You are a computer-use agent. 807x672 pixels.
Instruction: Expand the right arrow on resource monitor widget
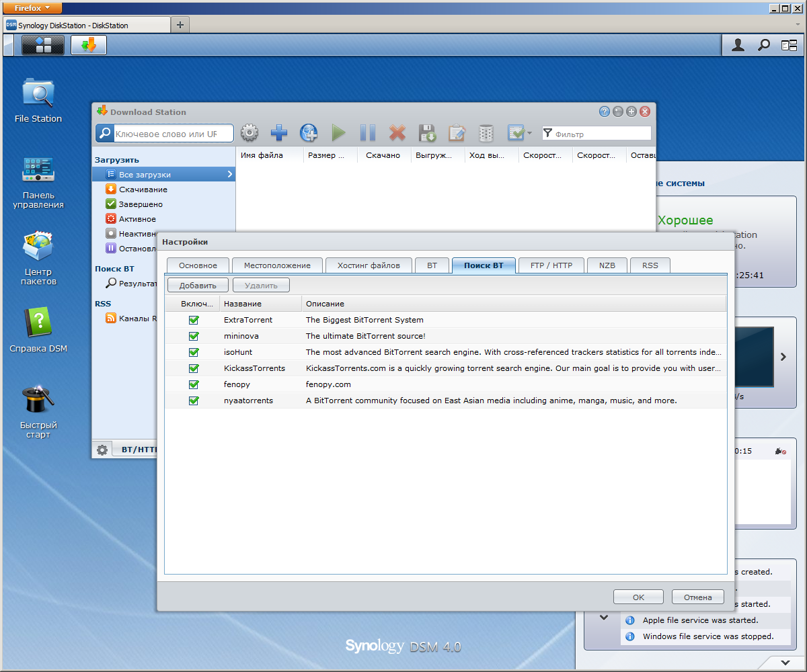(783, 357)
